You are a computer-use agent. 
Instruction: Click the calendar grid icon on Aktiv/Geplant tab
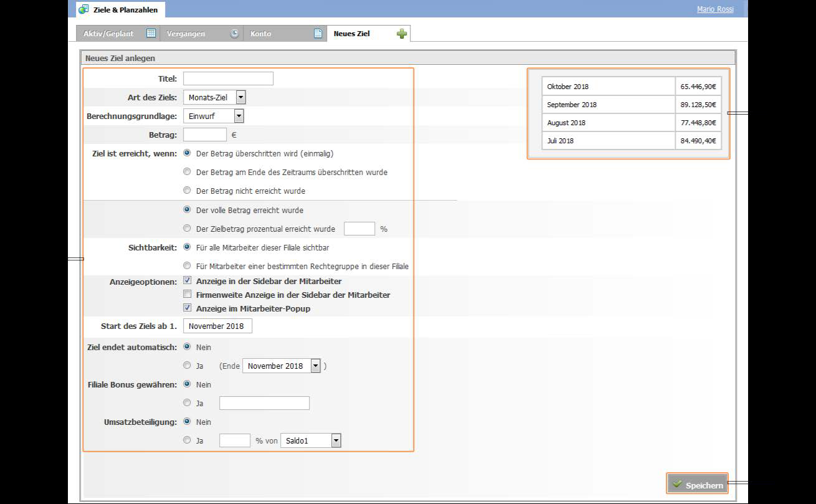click(x=151, y=34)
